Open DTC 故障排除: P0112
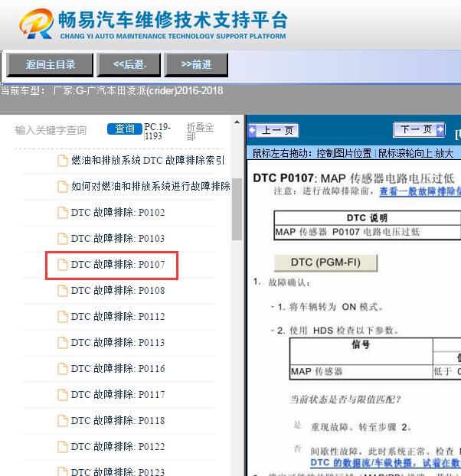This screenshot has width=461, height=476. [x=118, y=317]
